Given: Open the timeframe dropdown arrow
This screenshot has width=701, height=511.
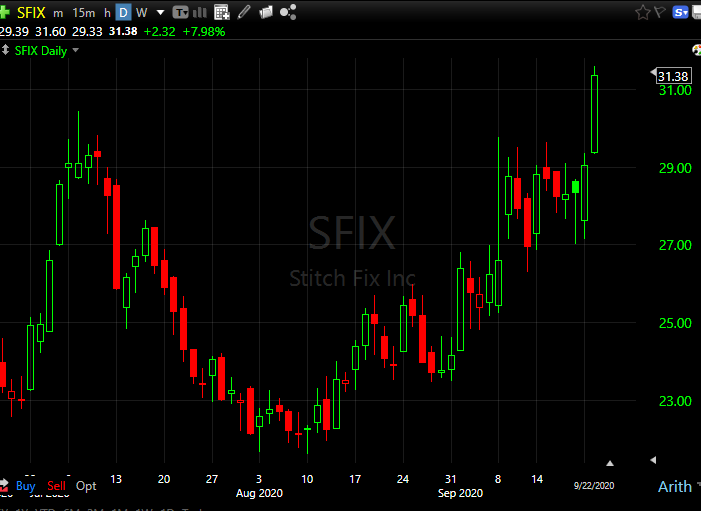Looking at the screenshot, I should coord(160,13).
